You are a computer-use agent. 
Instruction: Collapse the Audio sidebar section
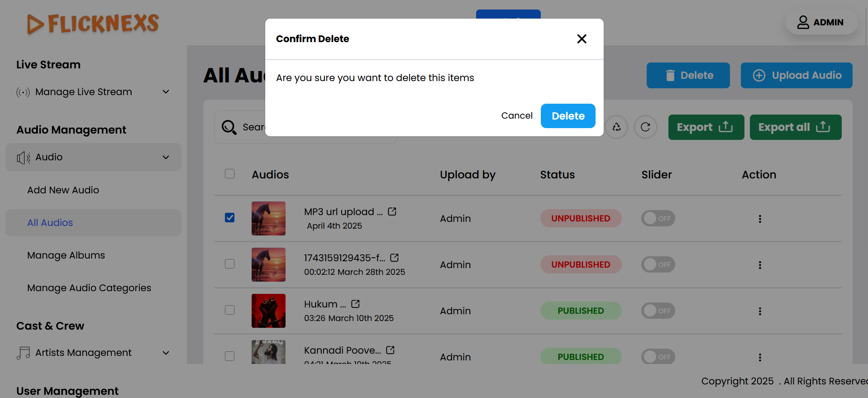tap(166, 157)
